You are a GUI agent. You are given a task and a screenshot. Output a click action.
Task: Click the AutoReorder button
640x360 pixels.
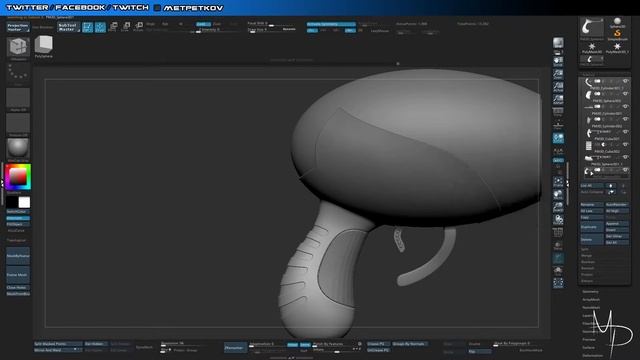pyautogui.click(x=617, y=204)
